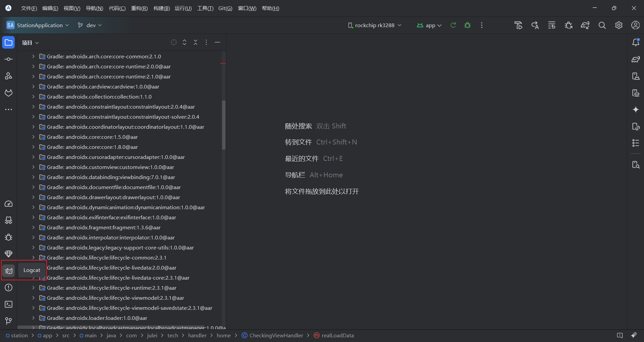Open the Git tool window in sidebar
Screen dimensions: 644x342
(9, 321)
